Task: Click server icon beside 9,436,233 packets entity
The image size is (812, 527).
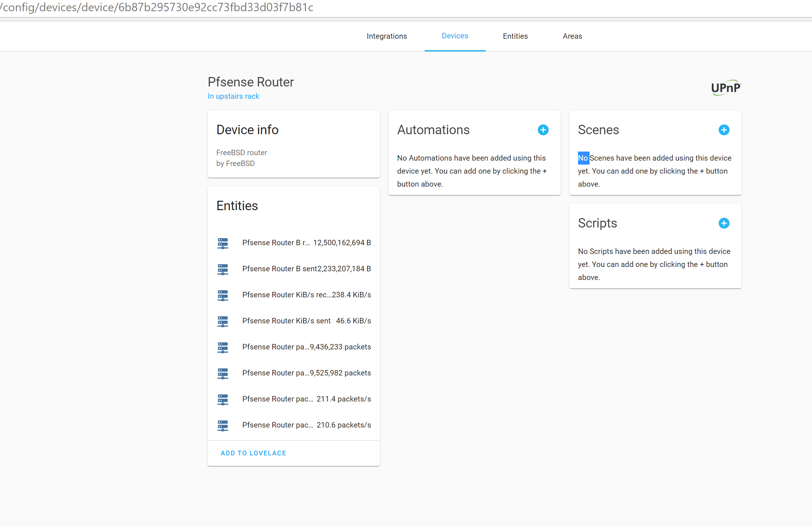Action: [x=223, y=347]
